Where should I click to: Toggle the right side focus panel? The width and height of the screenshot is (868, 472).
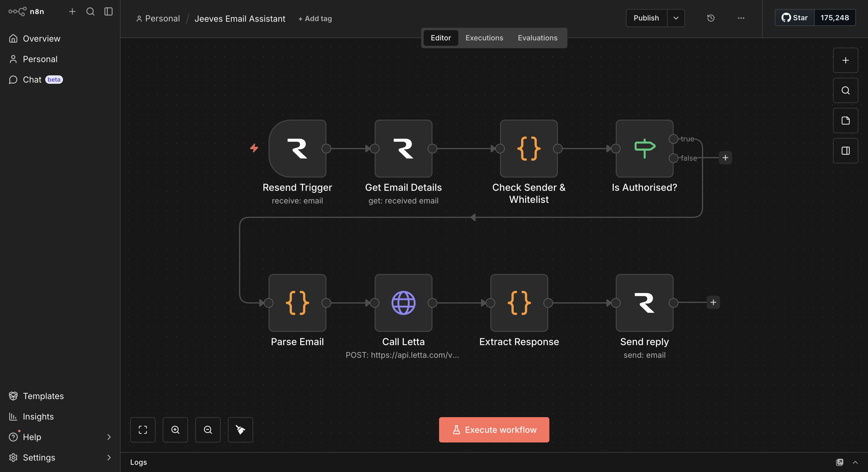pyautogui.click(x=845, y=151)
